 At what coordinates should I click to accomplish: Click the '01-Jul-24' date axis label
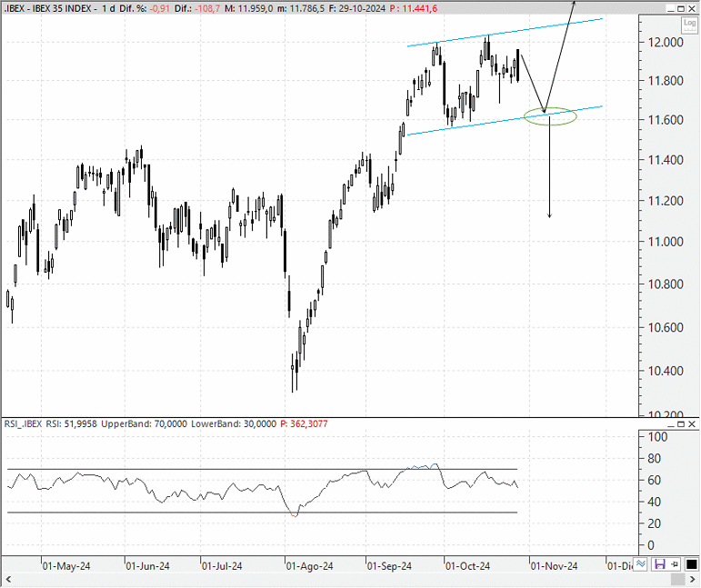[x=222, y=566]
